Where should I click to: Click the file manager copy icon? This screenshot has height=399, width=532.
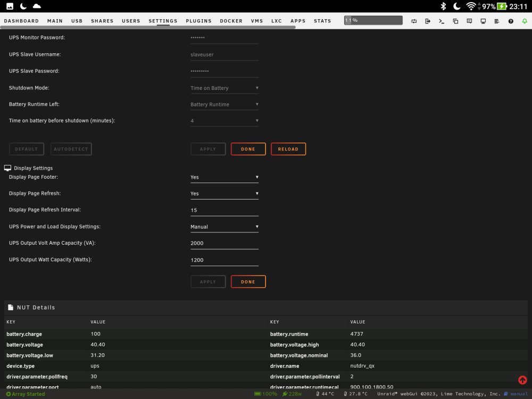(x=455, y=21)
